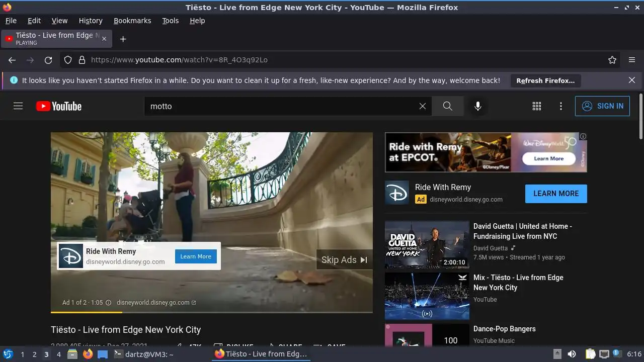Dismiss the Firefox refresh notification bar

pyautogui.click(x=632, y=80)
